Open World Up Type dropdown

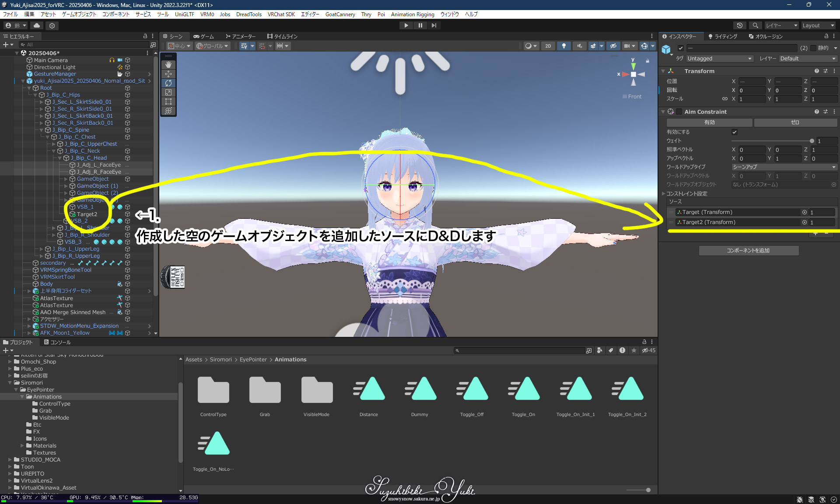[x=784, y=167]
